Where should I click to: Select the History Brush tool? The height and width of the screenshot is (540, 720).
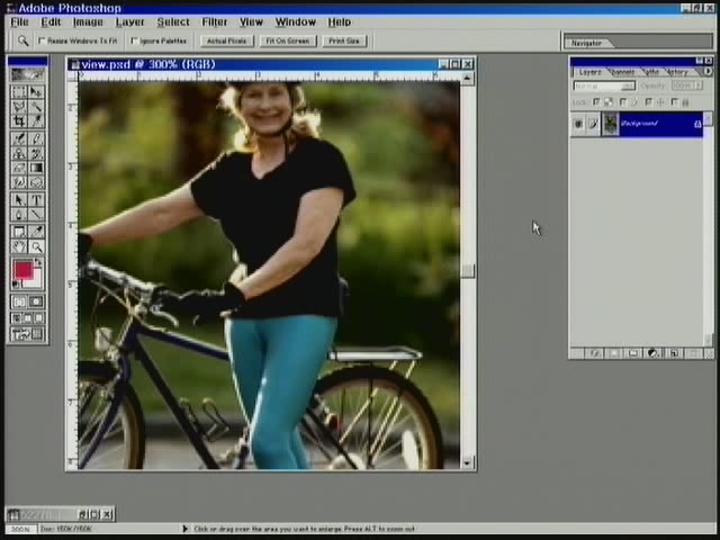coord(36,153)
